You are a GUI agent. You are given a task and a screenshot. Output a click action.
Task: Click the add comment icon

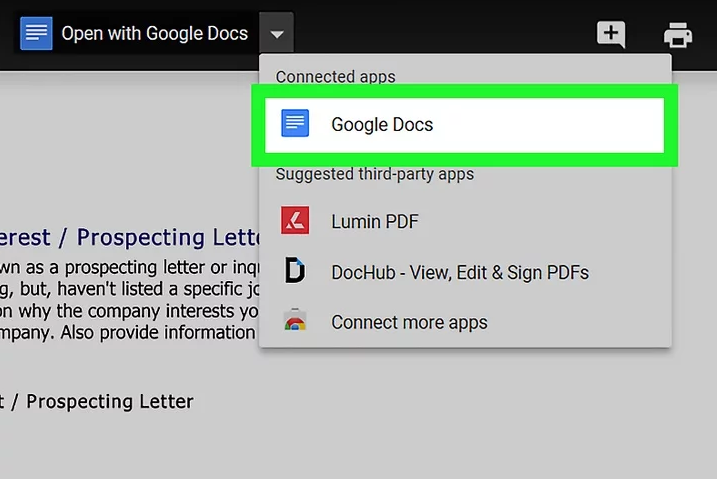point(610,34)
